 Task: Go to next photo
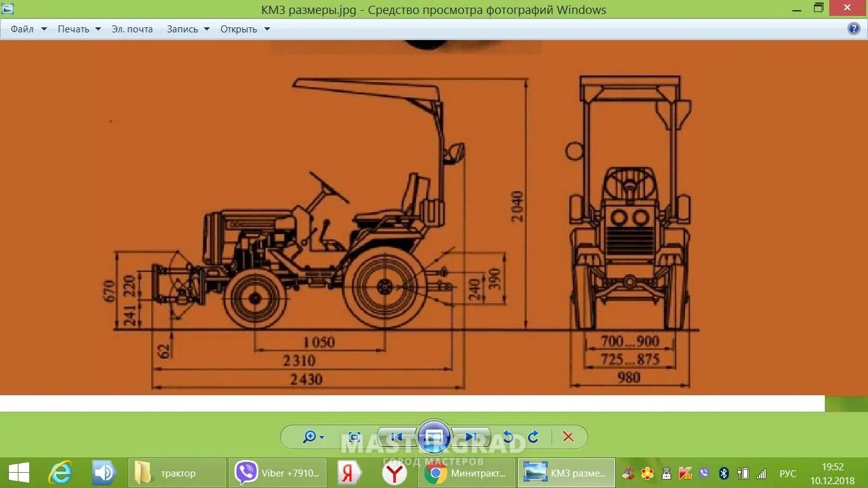point(471,437)
